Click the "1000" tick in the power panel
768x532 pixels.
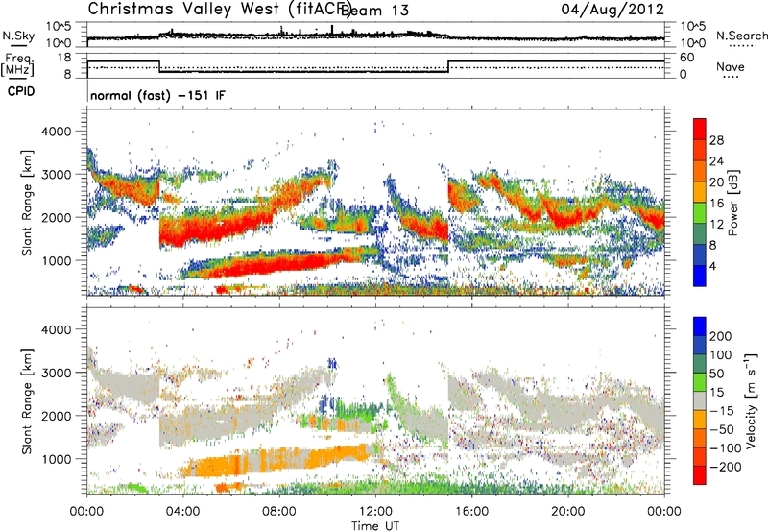tap(56, 260)
